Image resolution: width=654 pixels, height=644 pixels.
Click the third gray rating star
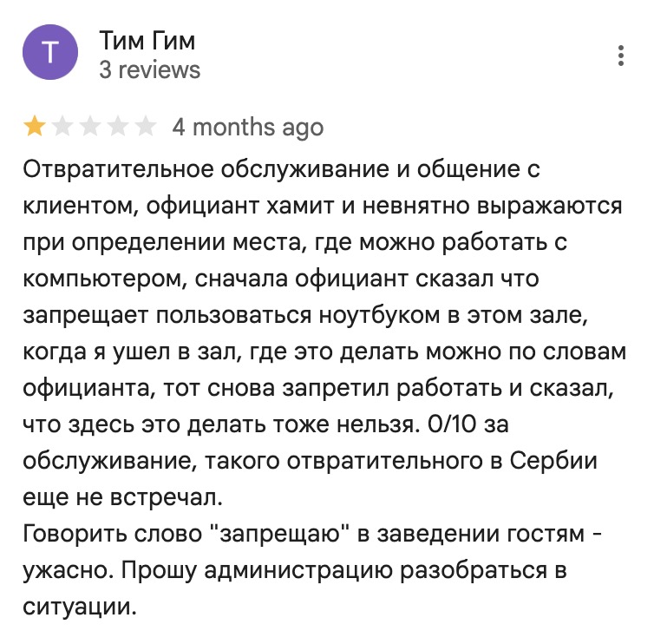pyautogui.click(x=90, y=127)
